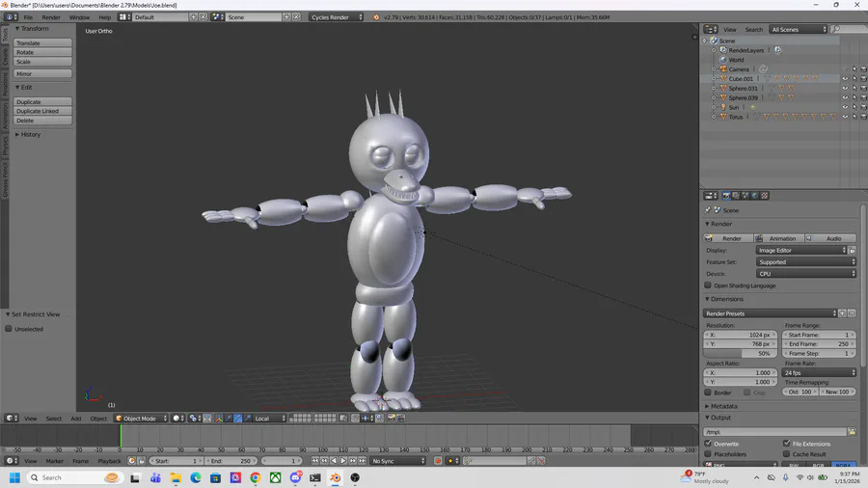The width and height of the screenshot is (868, 488).
Task: Click the timeline auto-keyframe record icon
Action: pyautogui.click(x=437, y=461)
